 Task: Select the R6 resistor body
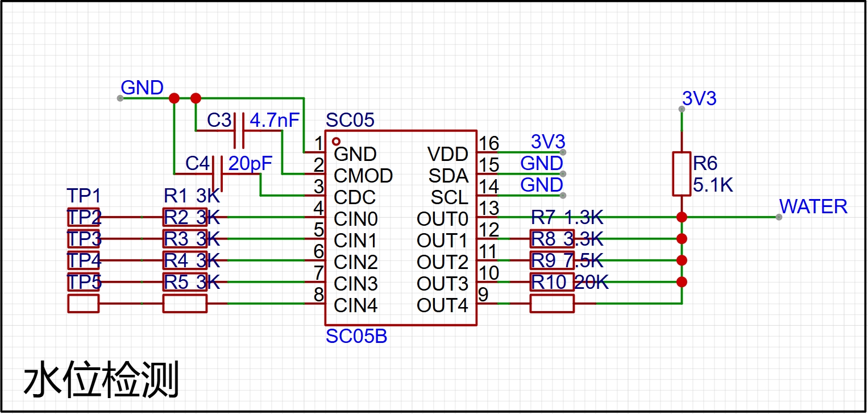click(682, 173)
